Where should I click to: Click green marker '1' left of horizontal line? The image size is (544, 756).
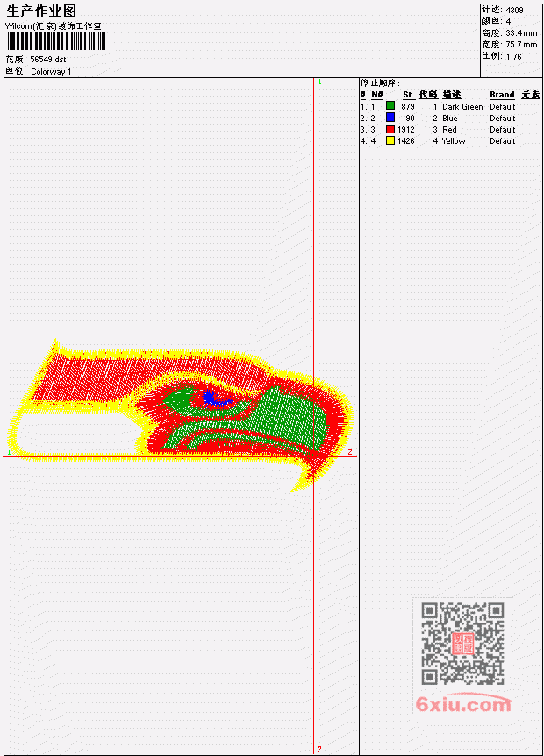(x=9, y=452)
